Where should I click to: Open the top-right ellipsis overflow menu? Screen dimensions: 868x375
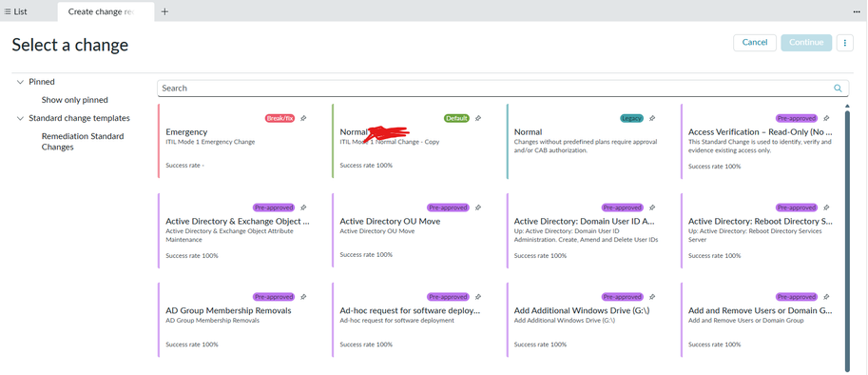(x=857, y=11)
